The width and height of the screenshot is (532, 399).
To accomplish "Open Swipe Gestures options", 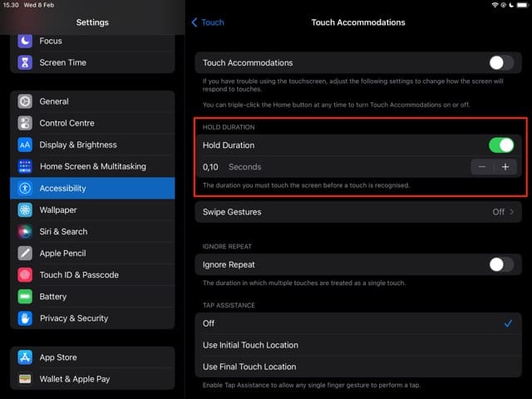I will tap(357, 212).
